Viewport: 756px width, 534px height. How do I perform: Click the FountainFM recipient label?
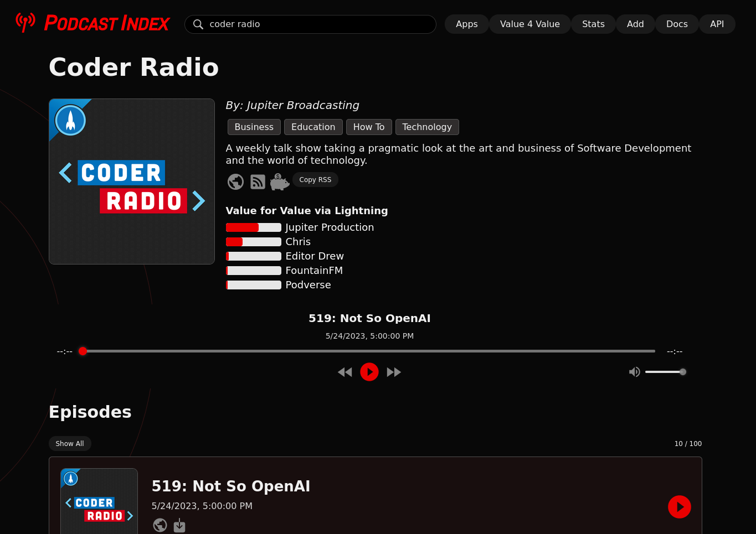click(x=314, y=271)
